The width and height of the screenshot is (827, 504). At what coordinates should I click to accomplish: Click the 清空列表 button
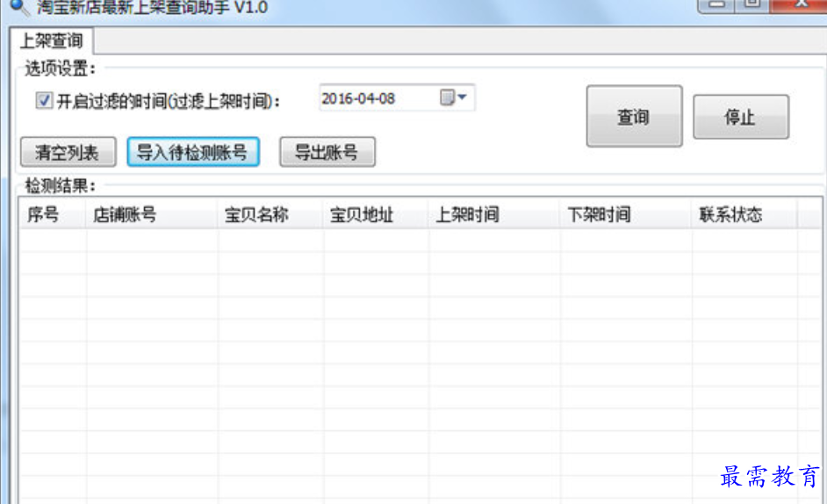point(68,152)
